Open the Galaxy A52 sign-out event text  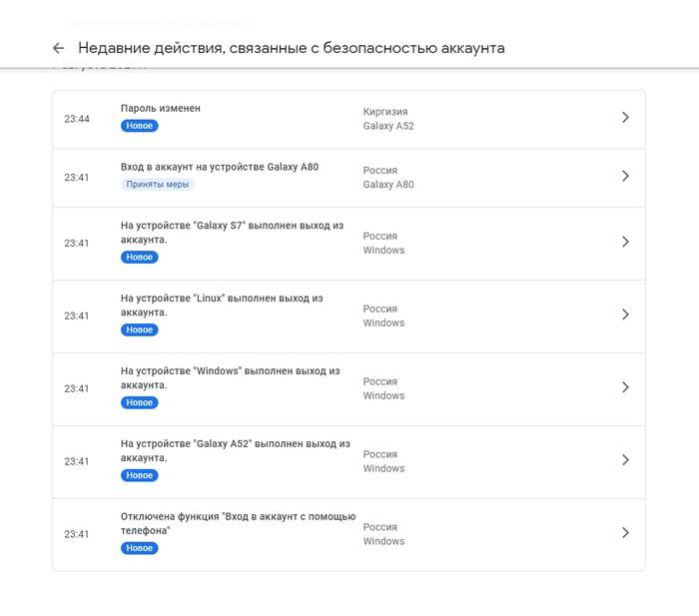tap(235, 451)
